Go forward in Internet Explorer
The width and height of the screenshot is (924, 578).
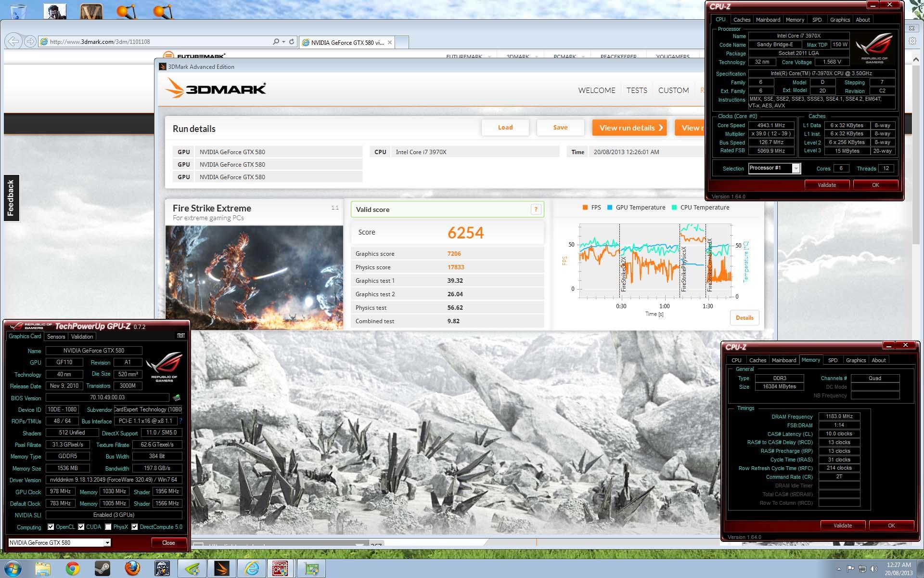30,41
